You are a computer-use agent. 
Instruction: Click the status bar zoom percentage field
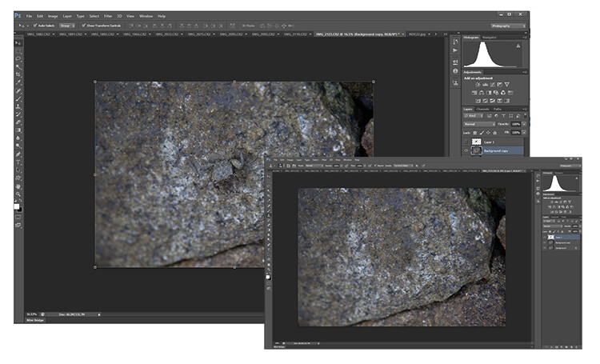[30, 314]
